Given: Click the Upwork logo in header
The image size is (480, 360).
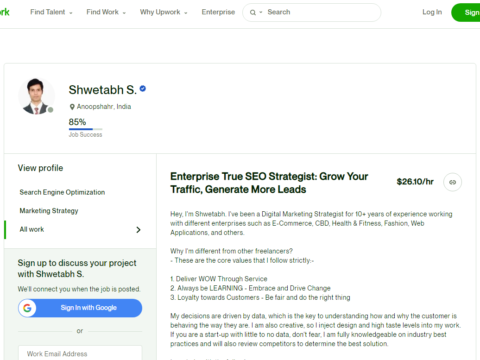Looking at the screenshot, I should tap(4, 12).
